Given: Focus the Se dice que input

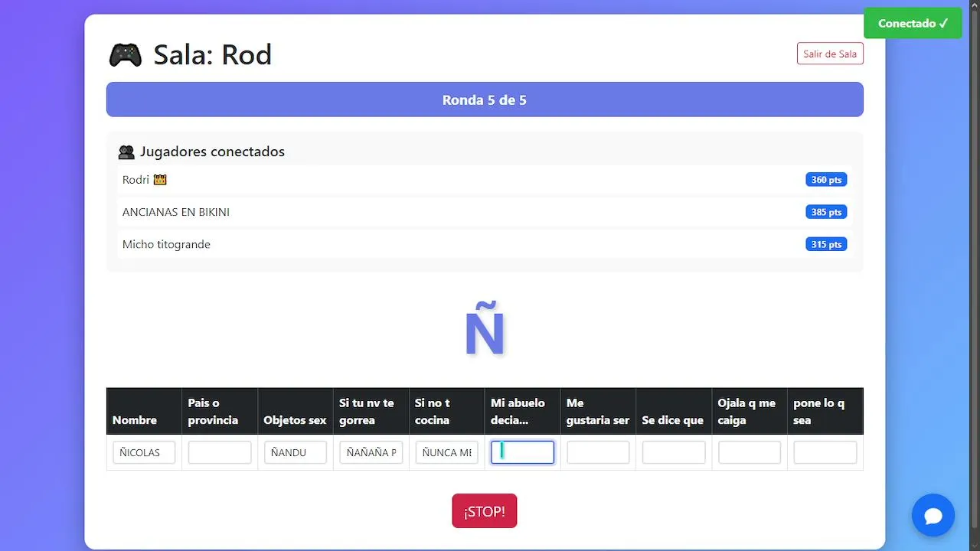Looking at the screenshot, I should (x=674, y=452).
